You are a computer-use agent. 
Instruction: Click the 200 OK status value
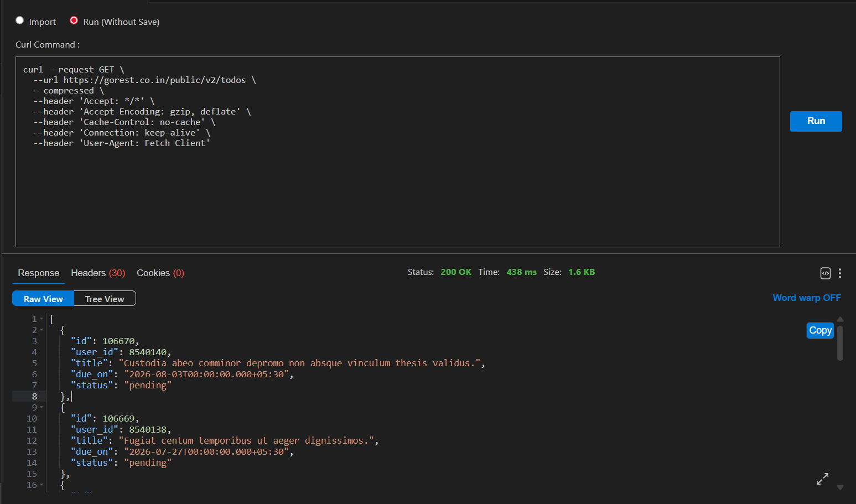(x=456, y=272)
